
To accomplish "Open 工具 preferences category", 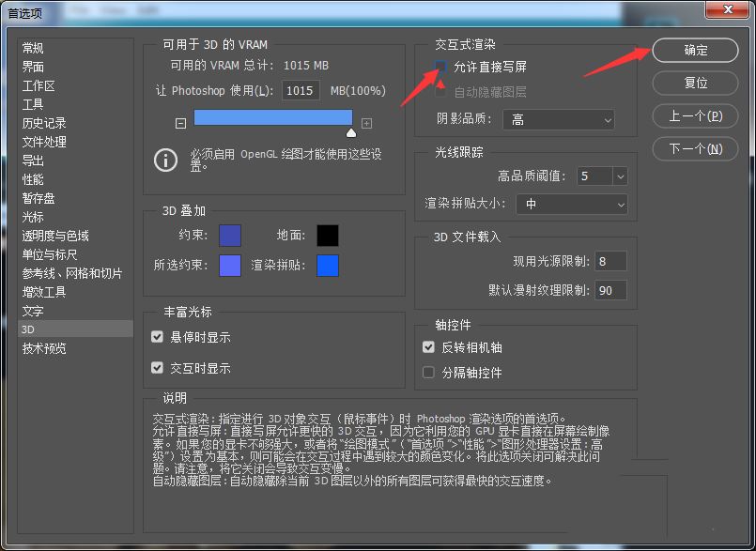I will tap(33, 104).
